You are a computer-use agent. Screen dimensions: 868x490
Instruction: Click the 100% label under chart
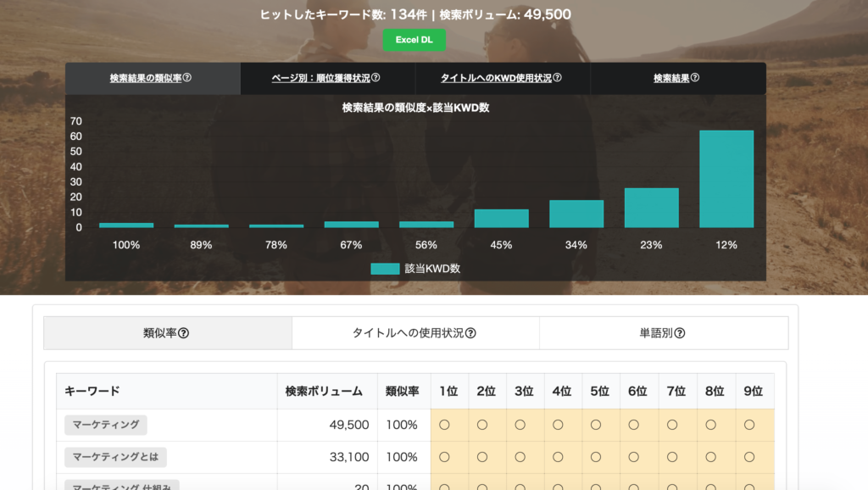(x=126, y=245)
